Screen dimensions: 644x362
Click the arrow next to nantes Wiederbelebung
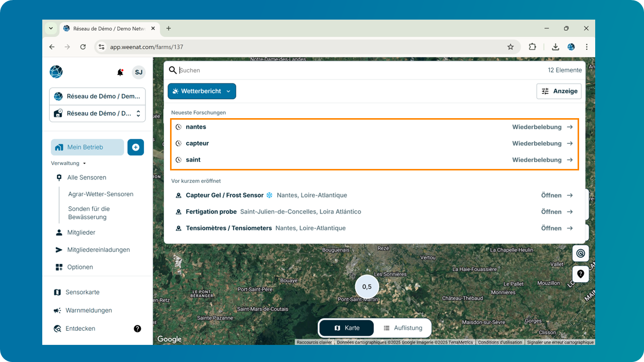570,127
